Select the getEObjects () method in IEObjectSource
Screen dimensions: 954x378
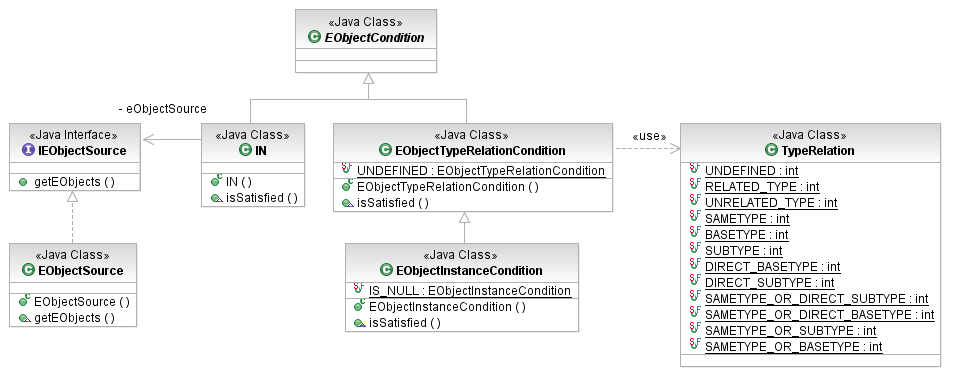coord(66,182)
